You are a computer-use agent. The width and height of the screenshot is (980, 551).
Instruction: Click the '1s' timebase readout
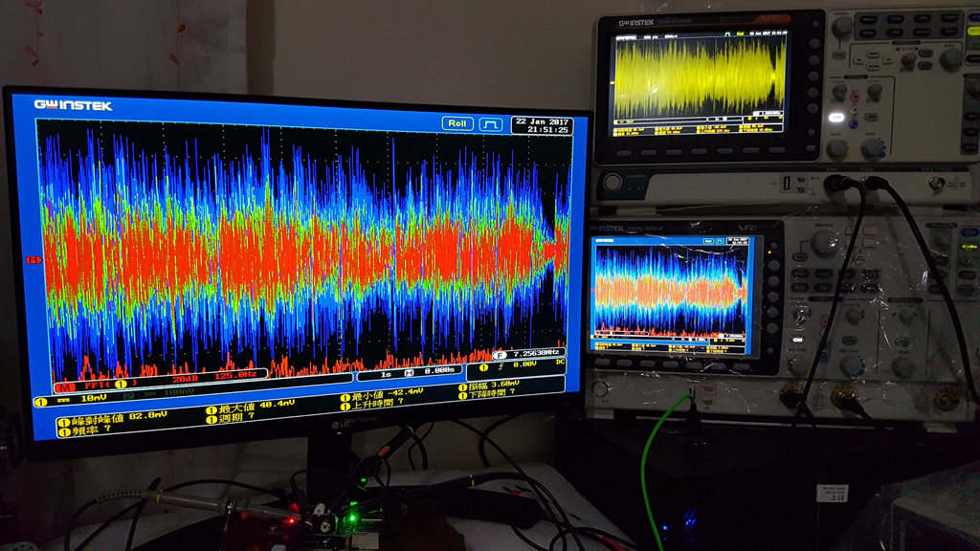click(x=386, y=374)
